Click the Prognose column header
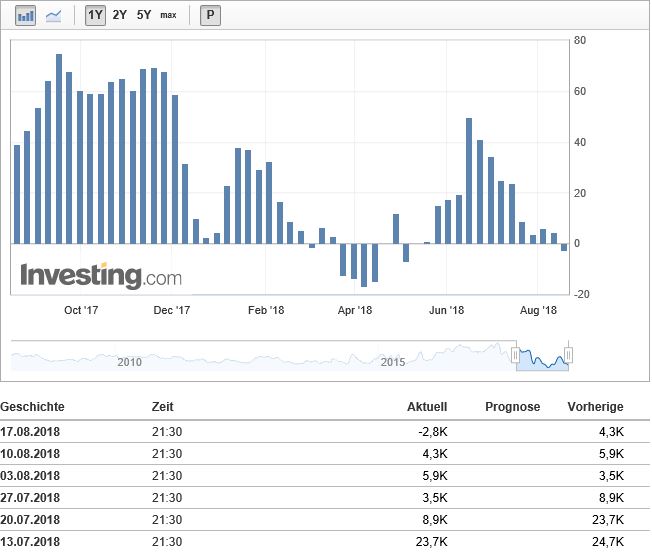The image size is (652, 559). click(512, 407)
